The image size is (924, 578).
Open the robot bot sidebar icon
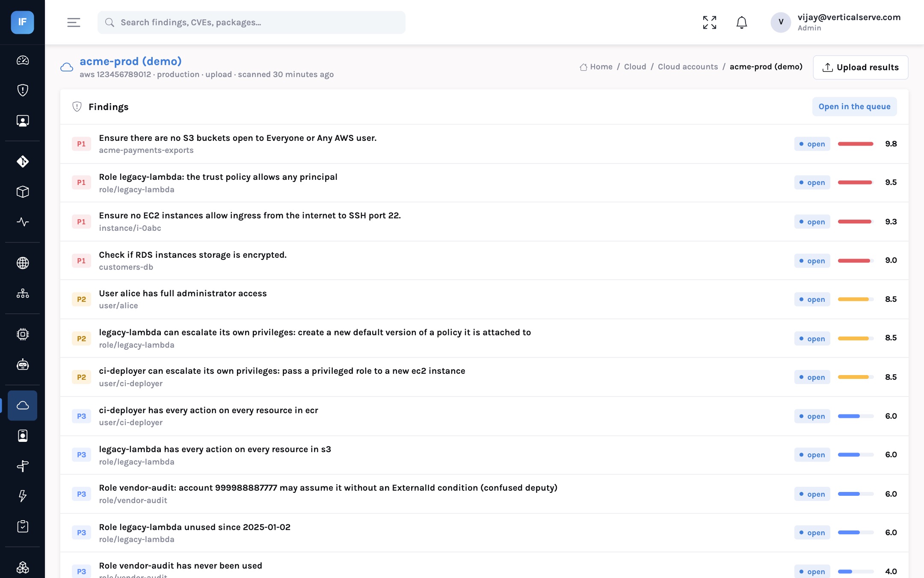click(23, 365)
